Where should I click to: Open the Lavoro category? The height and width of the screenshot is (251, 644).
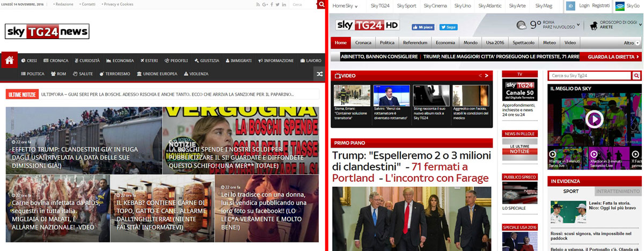coord(310,61)
